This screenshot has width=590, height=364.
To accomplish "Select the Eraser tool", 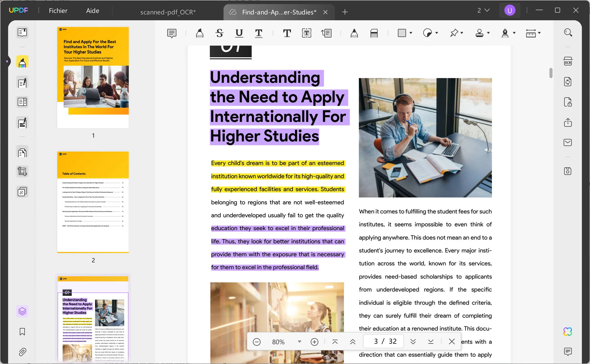I will click(374, 33).
